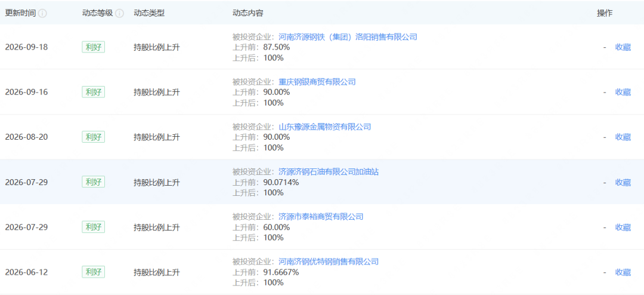Open 河南济钢优特钢销售有限公司 company link
This screenshot has width=644, height=295.
tap(329, 262)
